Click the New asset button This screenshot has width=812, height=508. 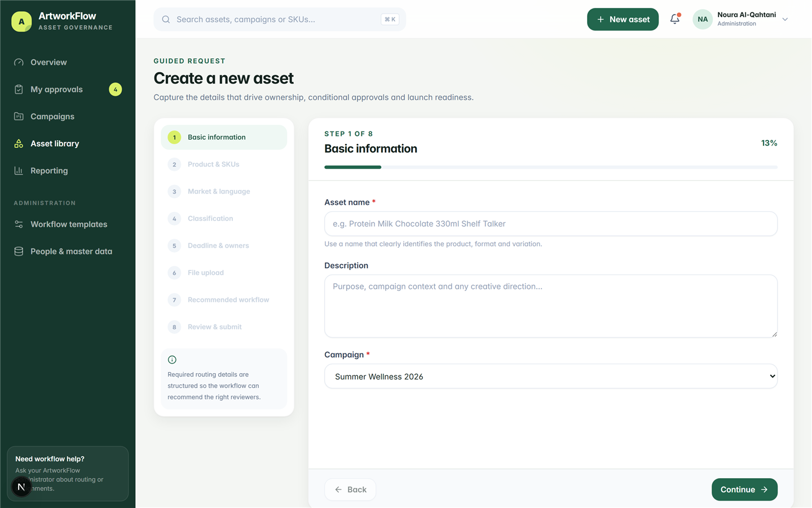click(x=623, y=19)
